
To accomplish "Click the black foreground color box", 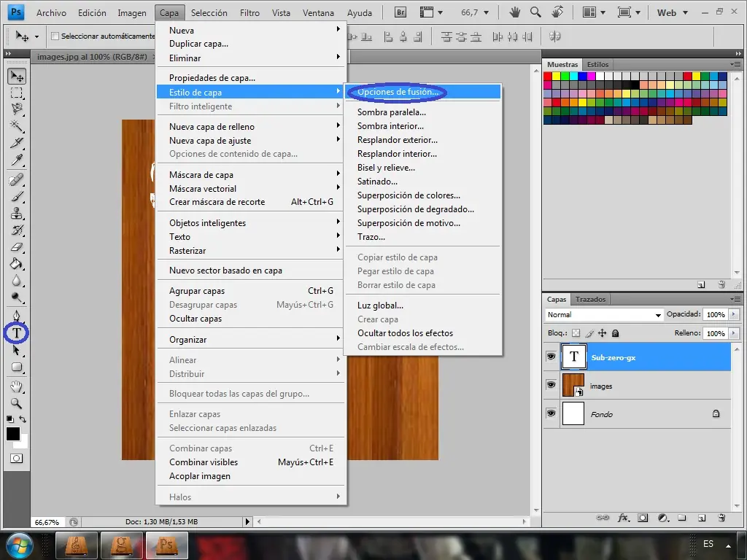I will pos(13,434).
